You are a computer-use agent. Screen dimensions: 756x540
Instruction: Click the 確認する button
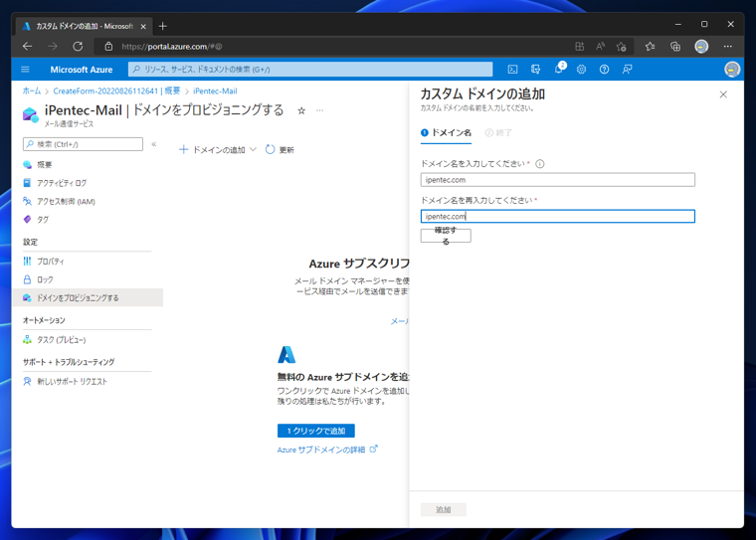[446, 236]
